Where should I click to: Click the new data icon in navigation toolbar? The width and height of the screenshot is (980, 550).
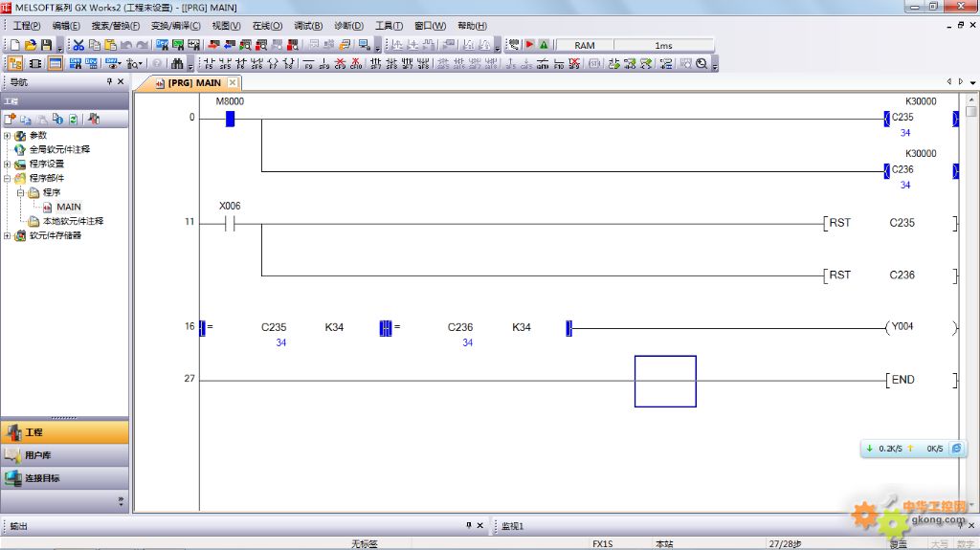tap(10, 119)
